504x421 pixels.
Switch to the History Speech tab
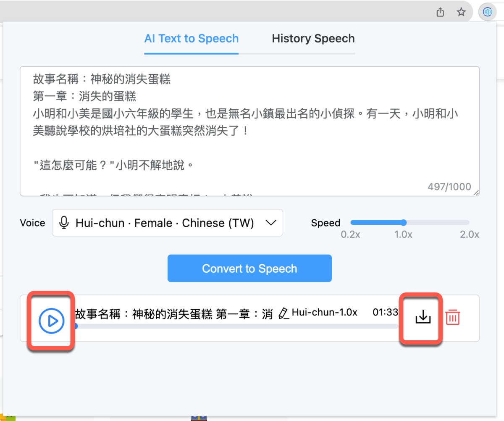tap(313, 39)
